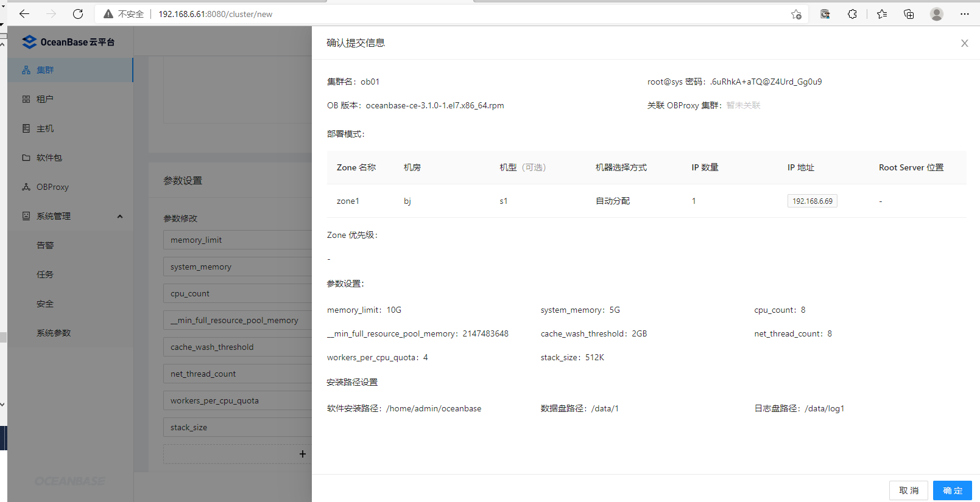The width and height of the screenshot is (980, 502).
Task: Click the OceanBase cloud platform logo
Action: click(68, 42)
